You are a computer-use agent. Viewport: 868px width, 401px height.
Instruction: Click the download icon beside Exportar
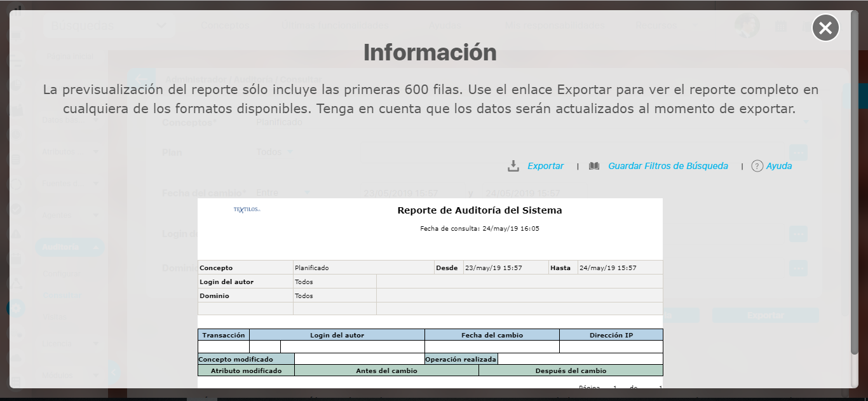point(513,166)
